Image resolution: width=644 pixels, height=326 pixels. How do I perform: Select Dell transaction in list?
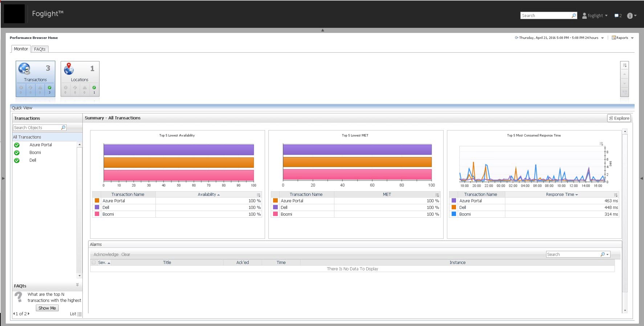coord(33,160)
